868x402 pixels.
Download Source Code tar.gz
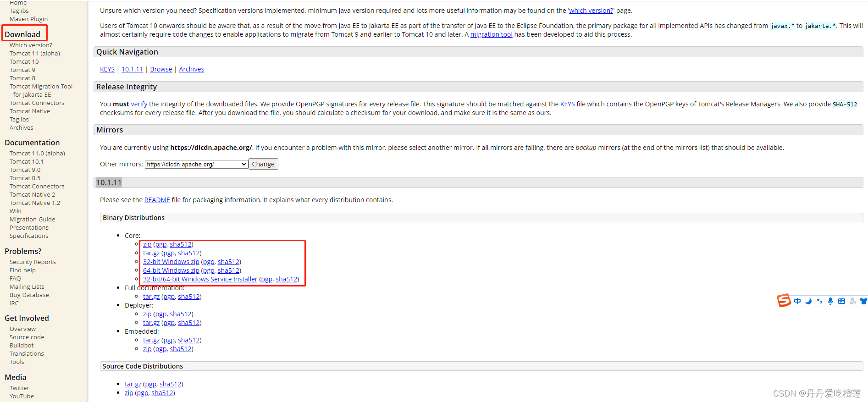point(133,384)
